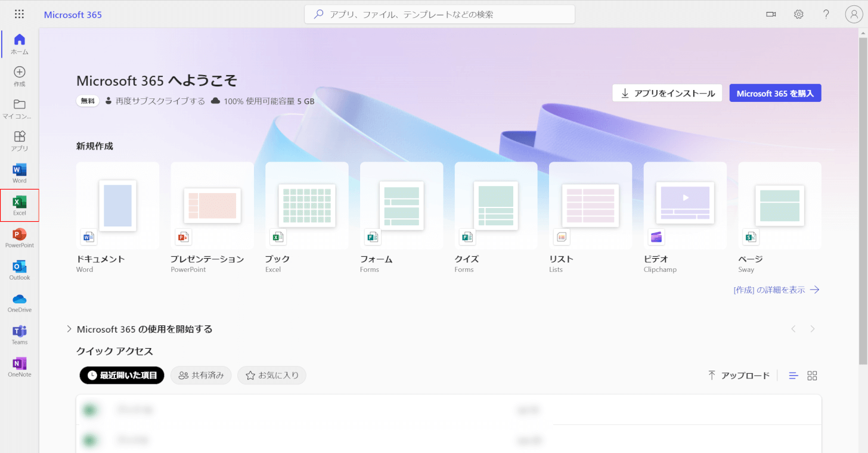
Task: Select the お気に入り filter tab
Action: click(x=272, y=376)
